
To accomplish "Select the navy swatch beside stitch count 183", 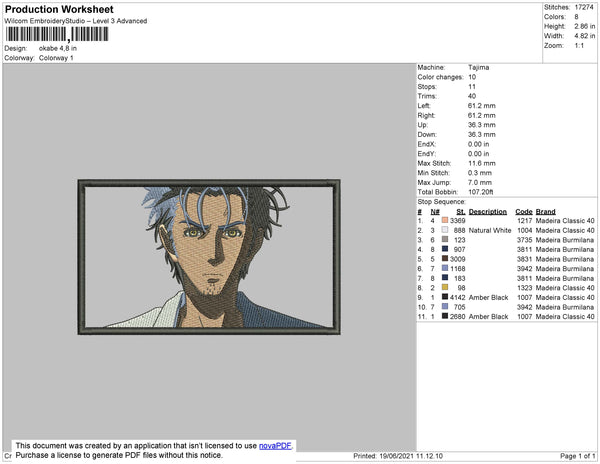I will pos(445,278).
